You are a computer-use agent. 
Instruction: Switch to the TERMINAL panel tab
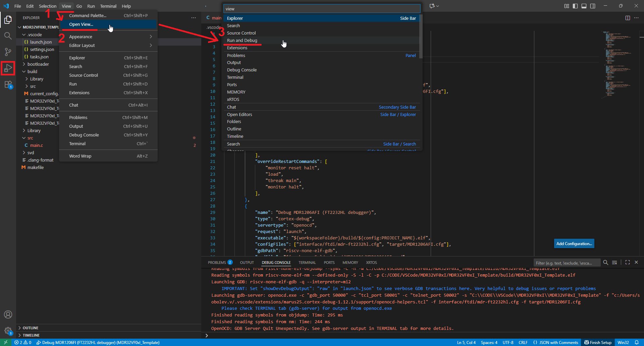pyautogui.click(x=307, y=263)
